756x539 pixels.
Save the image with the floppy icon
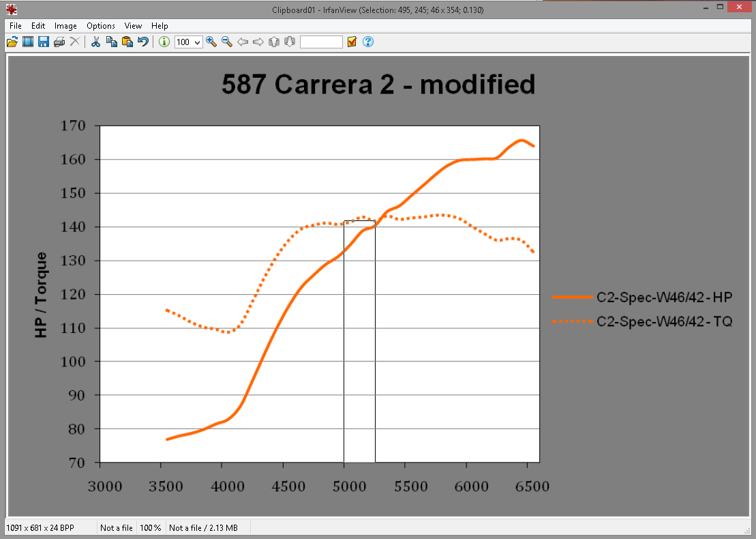(44, 42)
